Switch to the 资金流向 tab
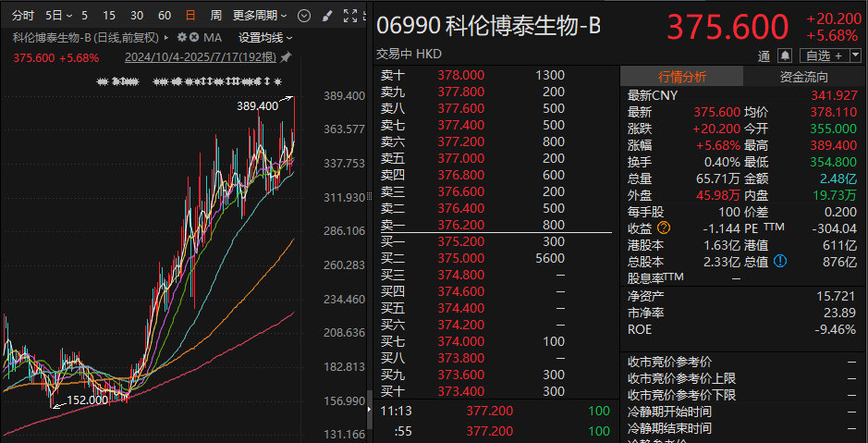The image size is (868, 443). (x=804, y=77)
